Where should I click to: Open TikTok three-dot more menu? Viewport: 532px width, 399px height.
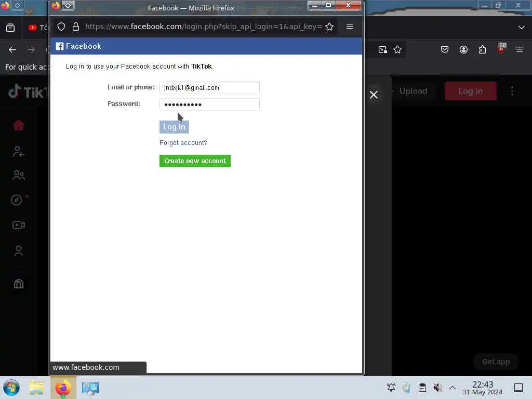[512, 91]
